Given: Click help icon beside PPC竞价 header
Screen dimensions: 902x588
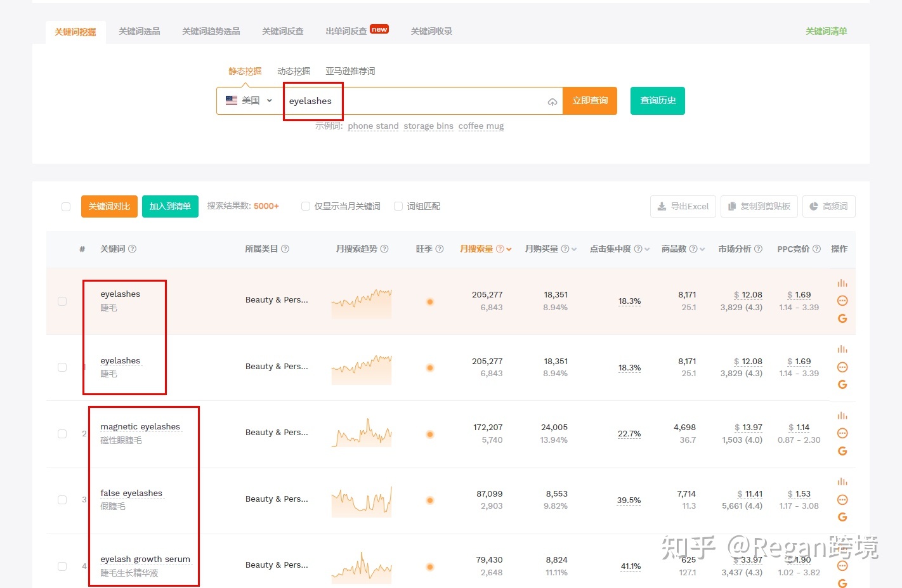Looking at the screenshot, I should click(x=817, y=249).
